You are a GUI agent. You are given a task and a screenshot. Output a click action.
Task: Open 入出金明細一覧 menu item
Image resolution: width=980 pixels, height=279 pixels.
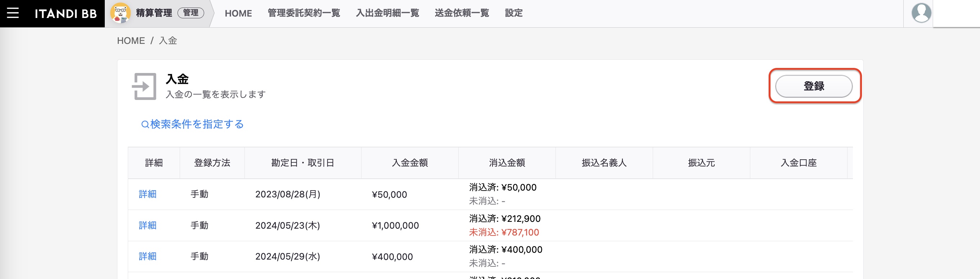tap(387, 13)
